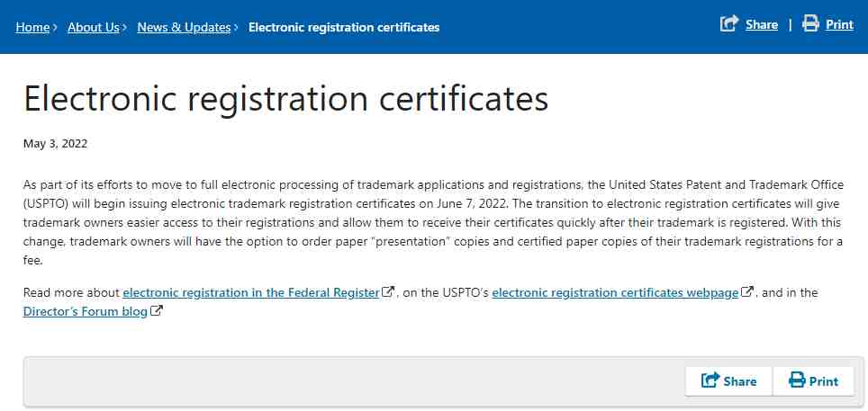Click the share arrow icon in the bottom bar
The height and width of the screenshot is (411, 868).
[710, 380]
